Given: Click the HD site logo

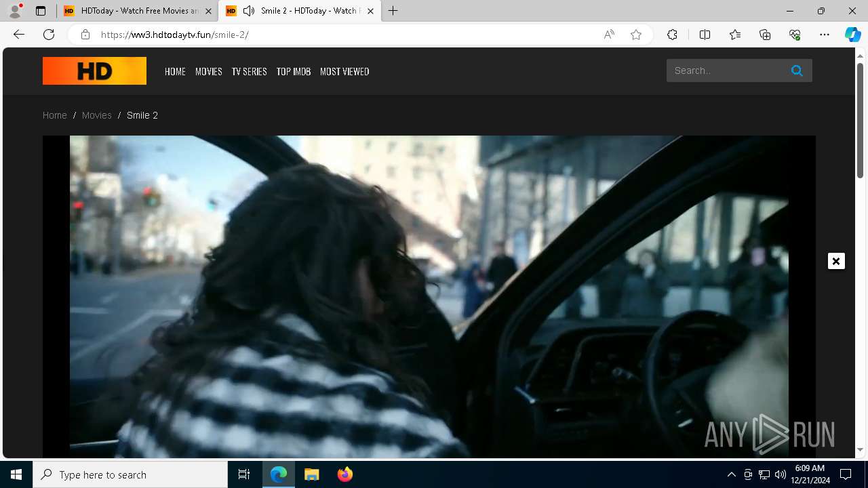Looking at the screenshot, I should 94,71.
